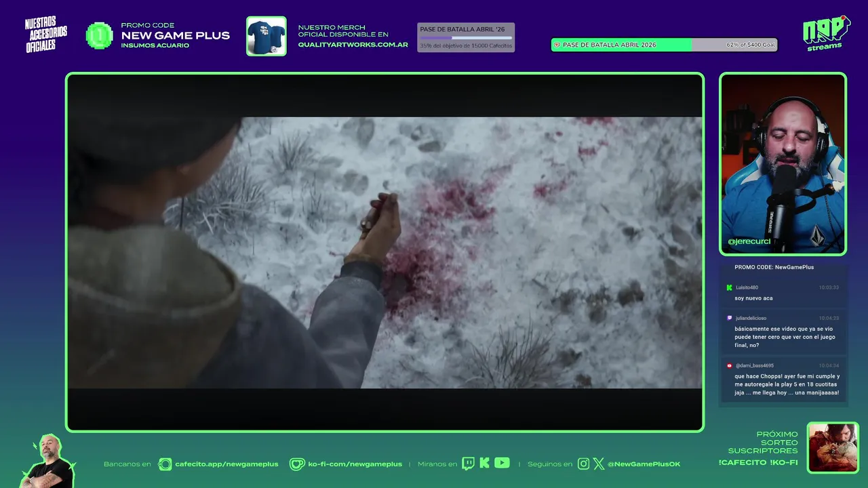
Task: Click 'Seguinos en' label
Action: point(550,464)
